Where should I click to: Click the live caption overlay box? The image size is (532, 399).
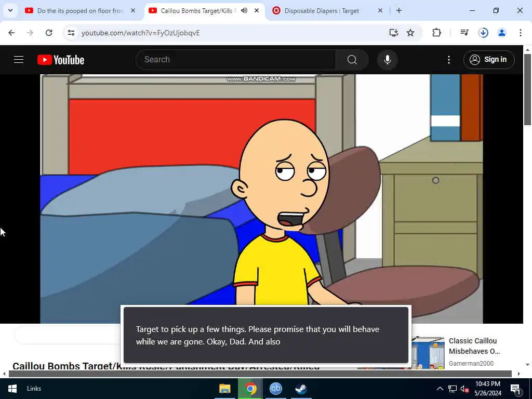[x=266, y=335]
